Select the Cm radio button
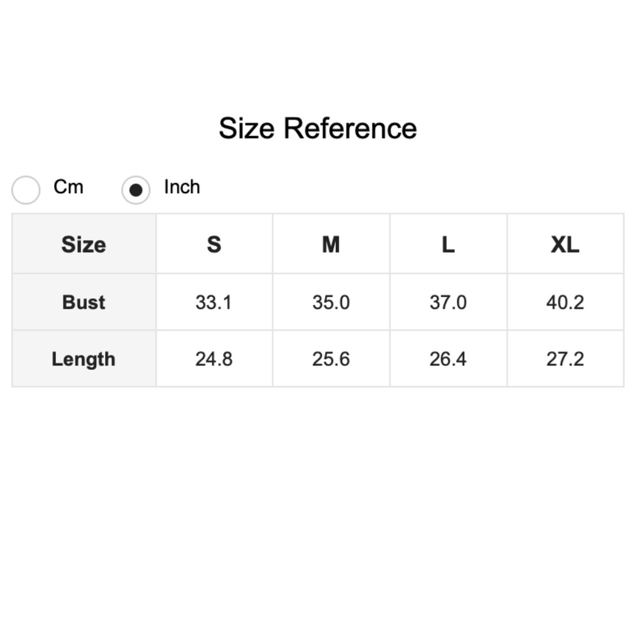This screenshot has width=644, height=644. [26, 190]
